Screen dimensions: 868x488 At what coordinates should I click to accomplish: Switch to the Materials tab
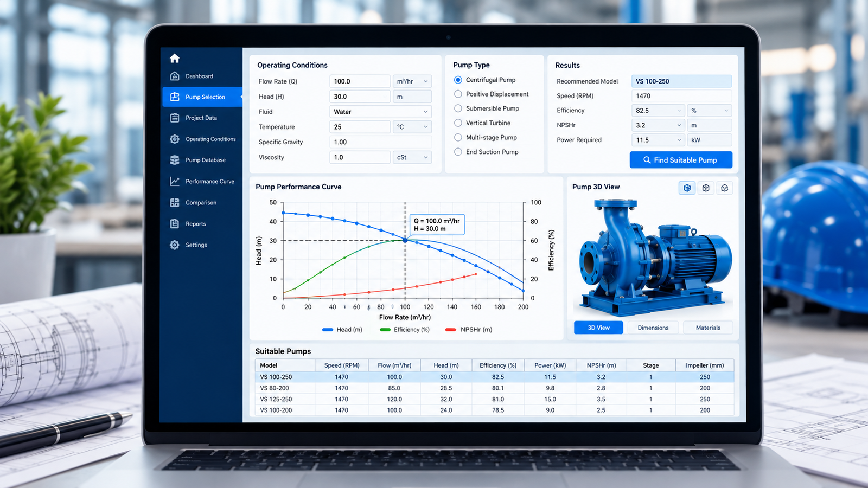[x=708, y=328]
